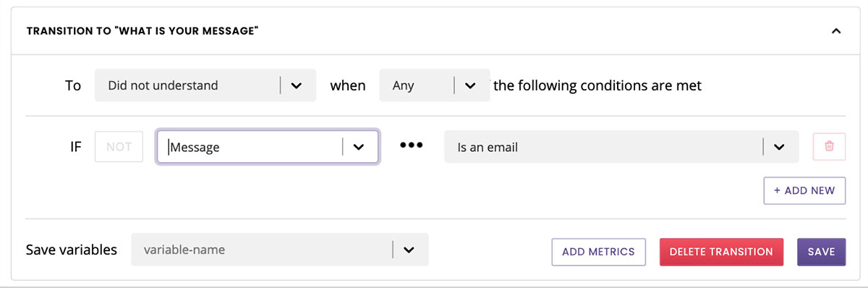Image resolution: width=868 pixels, height=288 pixels.
Task: Collapse the transition panel with the top chevron
Action: (836, 31)
